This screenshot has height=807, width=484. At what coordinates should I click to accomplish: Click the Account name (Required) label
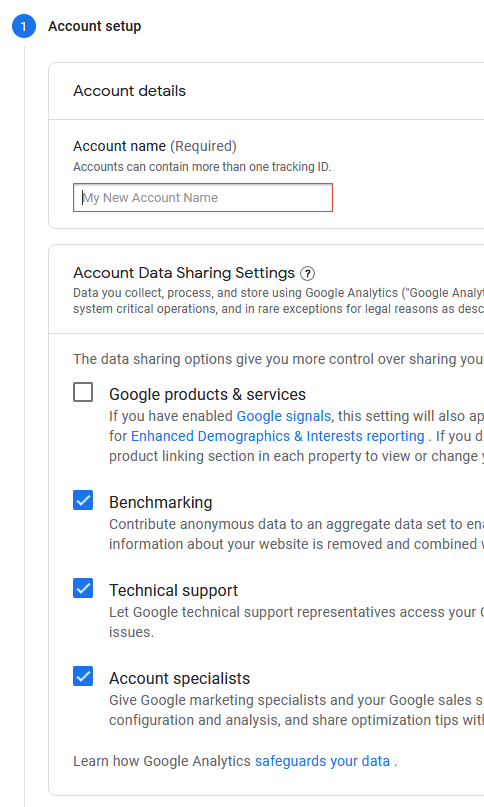[x=155, y=146]
